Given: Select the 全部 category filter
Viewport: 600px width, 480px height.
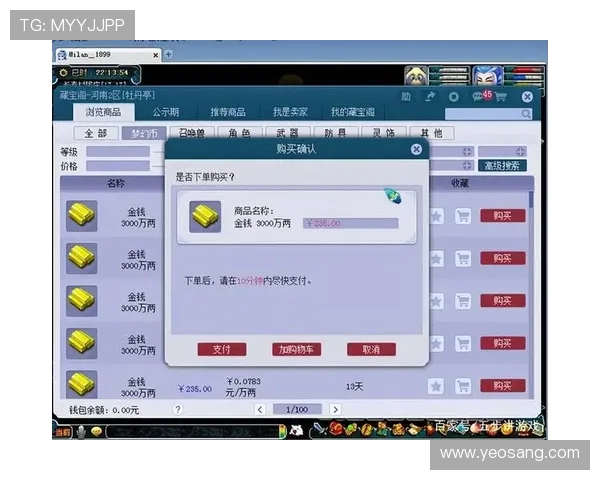Looking at the screenshot, I should point(96,133).
